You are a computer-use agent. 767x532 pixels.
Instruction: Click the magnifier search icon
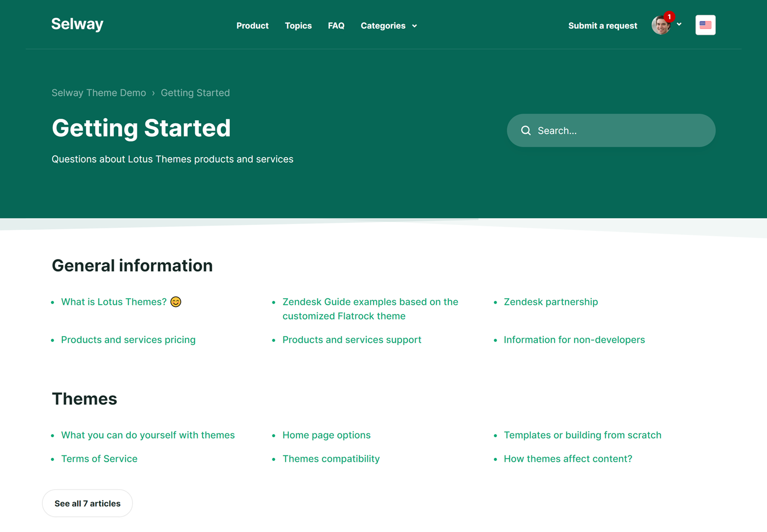[526, 131]
